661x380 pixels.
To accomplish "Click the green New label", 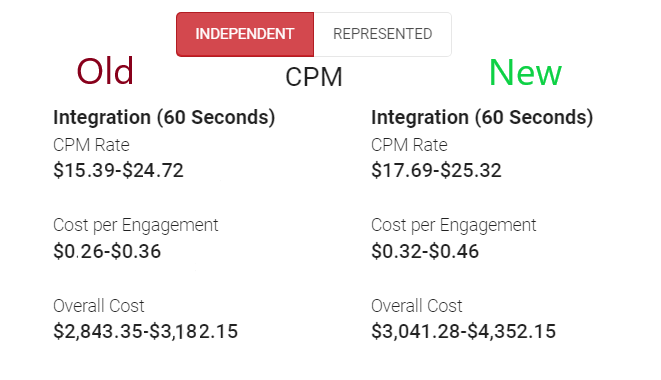I will coord(525,73).
